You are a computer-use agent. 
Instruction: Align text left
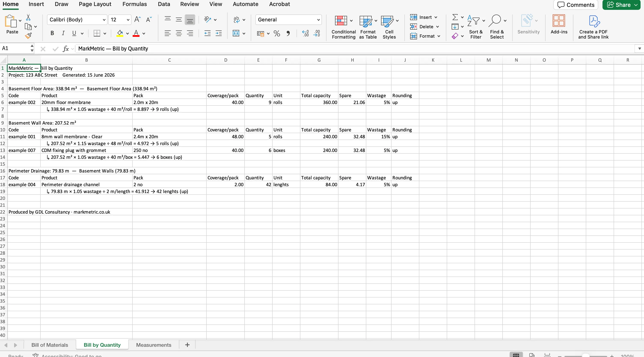click(x=168, y=33)
